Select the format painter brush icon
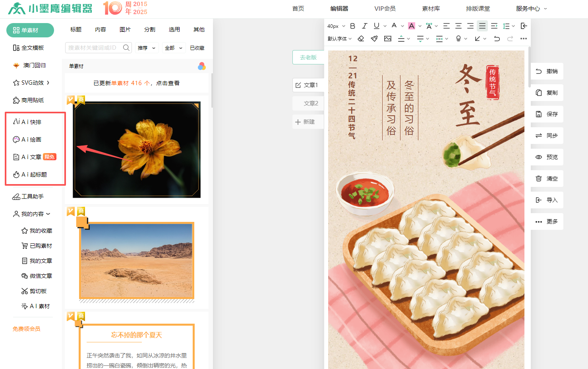This screenshot has height=369, width=588. point(374,39)
